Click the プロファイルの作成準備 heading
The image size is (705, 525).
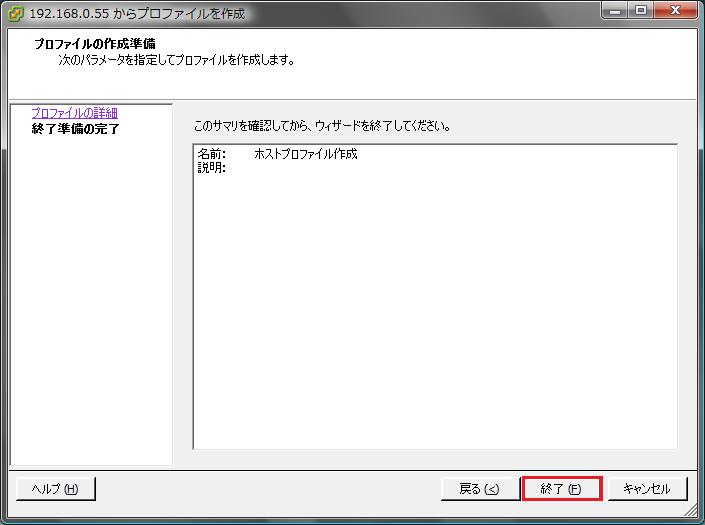95,44
